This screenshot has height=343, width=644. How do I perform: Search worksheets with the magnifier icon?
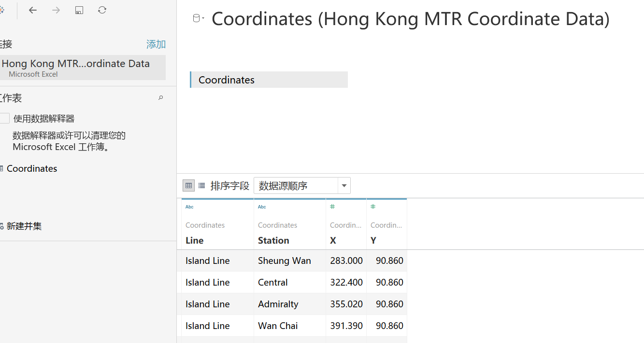tap(161, 98)
